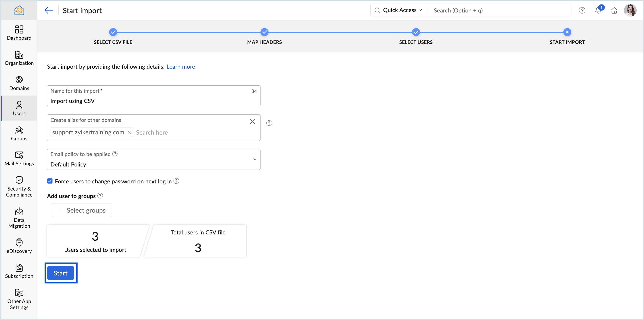
Task: Select Users in the sidebar
Action: point(19,108)
